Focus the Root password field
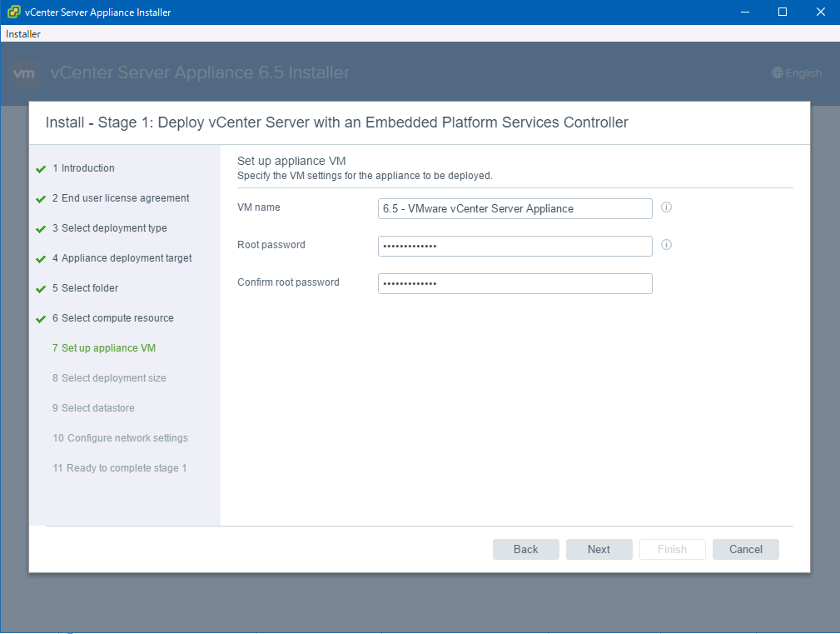 tap(514, 246)
